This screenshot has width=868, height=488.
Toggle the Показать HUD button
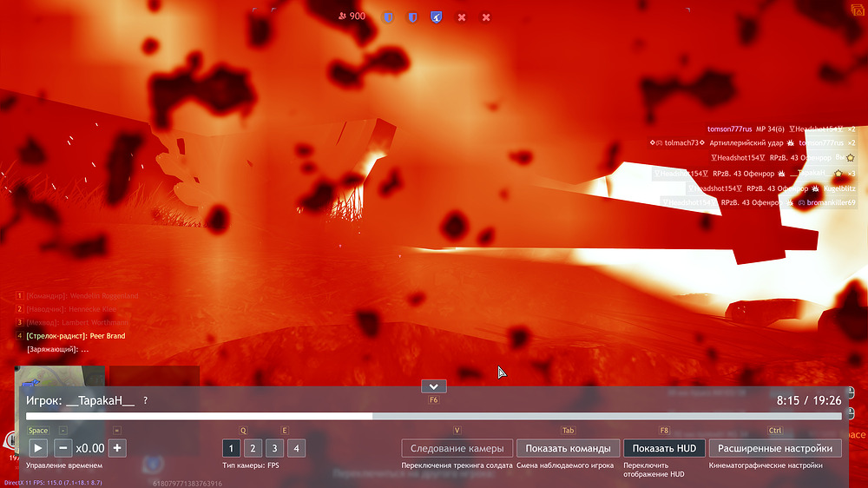(664, 448)
